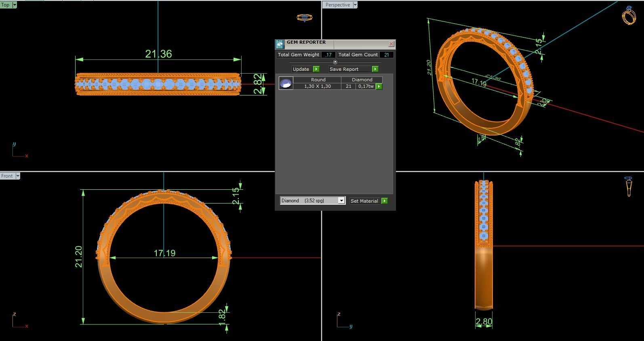Select the round diamond gem thumbnail
Viewport: 644px width, 341px height.
click(286, 83)
